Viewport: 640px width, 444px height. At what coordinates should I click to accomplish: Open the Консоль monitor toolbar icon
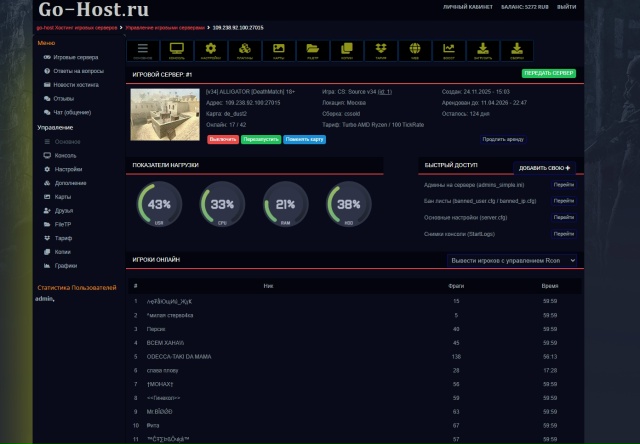point(177,51)
